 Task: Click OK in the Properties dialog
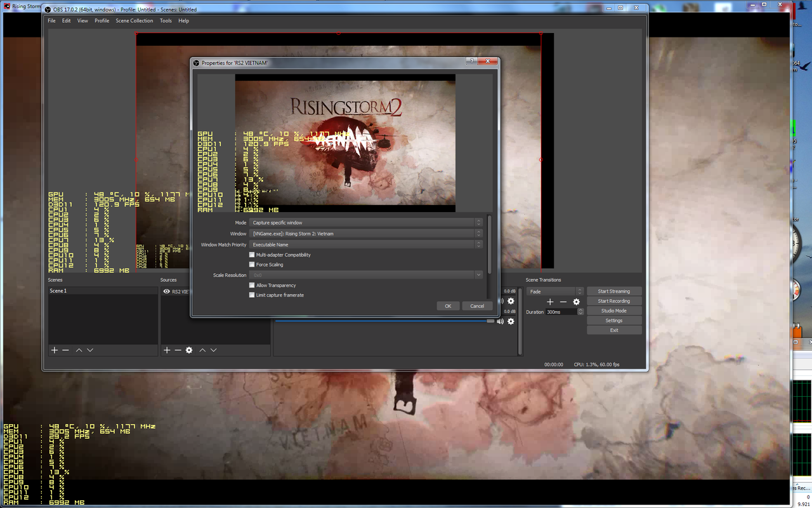pyautogui.click(x=448, y=306)
